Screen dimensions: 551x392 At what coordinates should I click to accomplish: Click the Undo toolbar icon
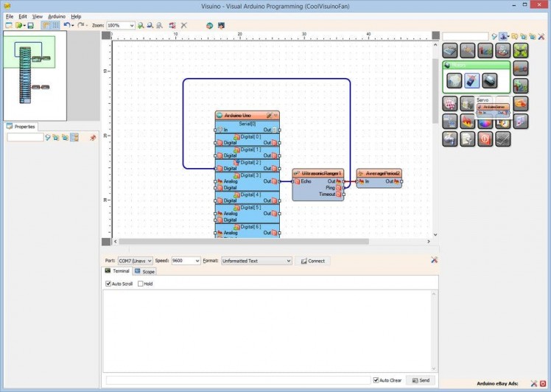coord(66,25)
